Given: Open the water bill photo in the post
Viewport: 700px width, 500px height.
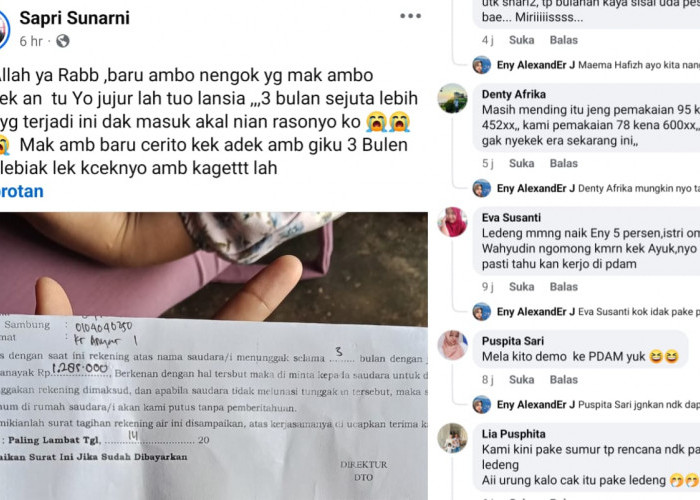Looking at the screenshot, I should tap(214, 356).
